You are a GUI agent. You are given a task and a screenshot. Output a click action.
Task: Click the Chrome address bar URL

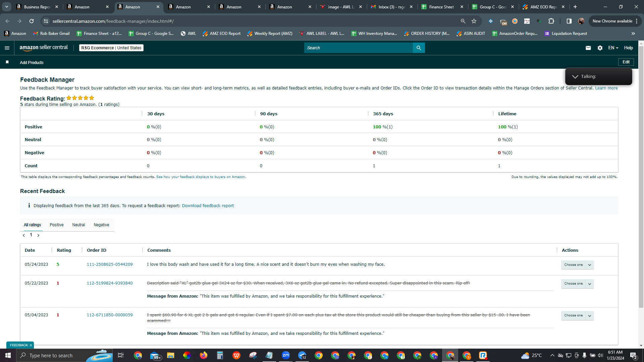(113, 21)
